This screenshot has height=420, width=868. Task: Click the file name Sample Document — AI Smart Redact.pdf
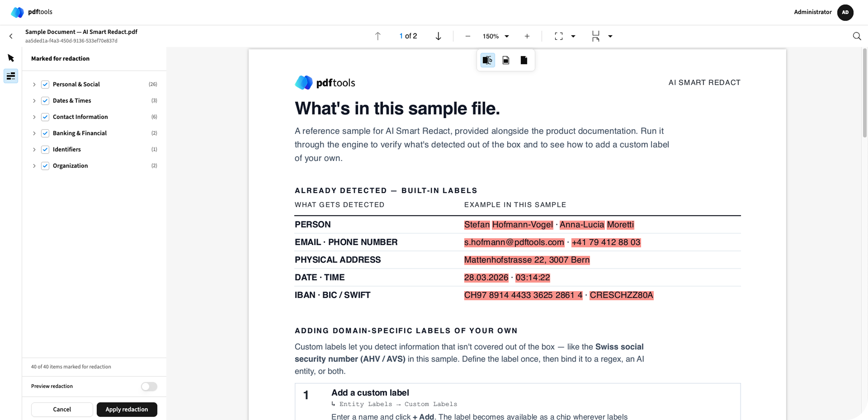81,32
